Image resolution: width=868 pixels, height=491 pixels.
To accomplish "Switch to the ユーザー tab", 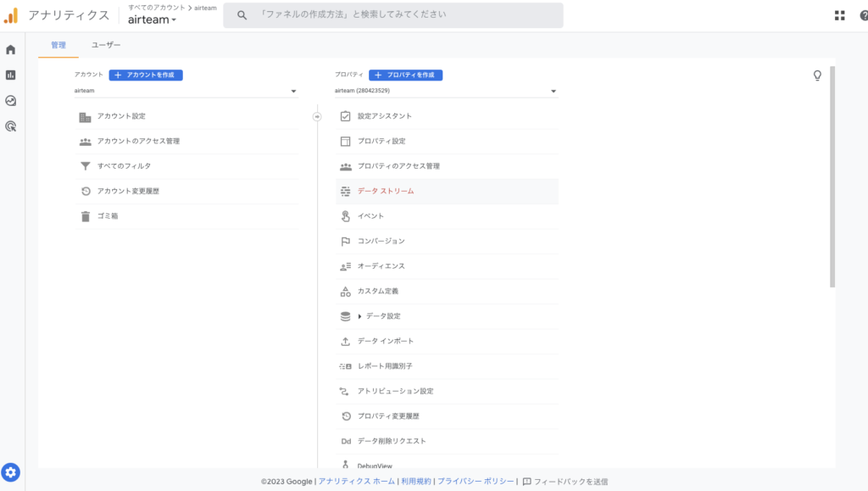I will pos(106,45).
